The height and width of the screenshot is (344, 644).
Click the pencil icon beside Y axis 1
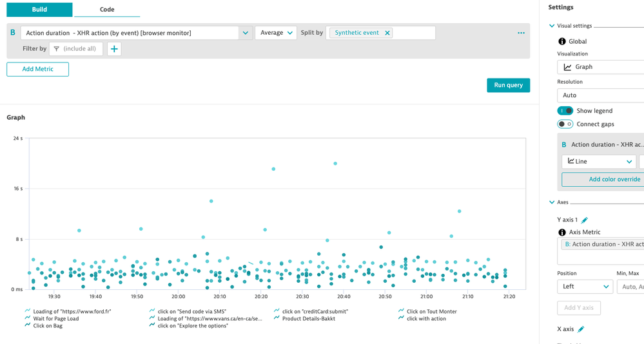pyautogui.click(x=585, y=220)
